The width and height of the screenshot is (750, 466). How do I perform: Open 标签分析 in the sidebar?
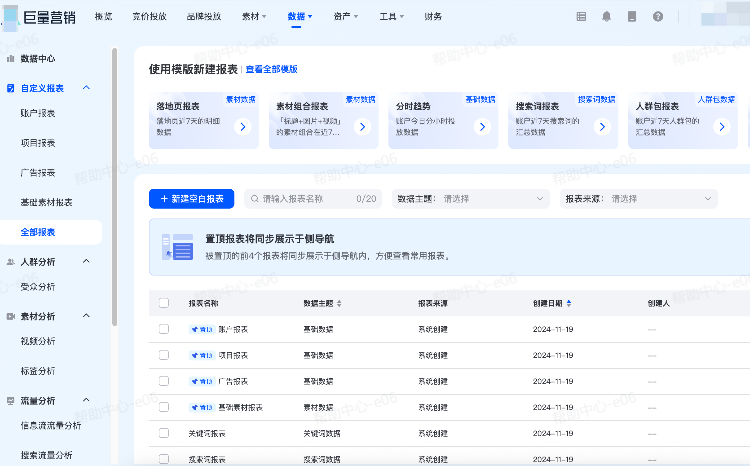(38, 371)
